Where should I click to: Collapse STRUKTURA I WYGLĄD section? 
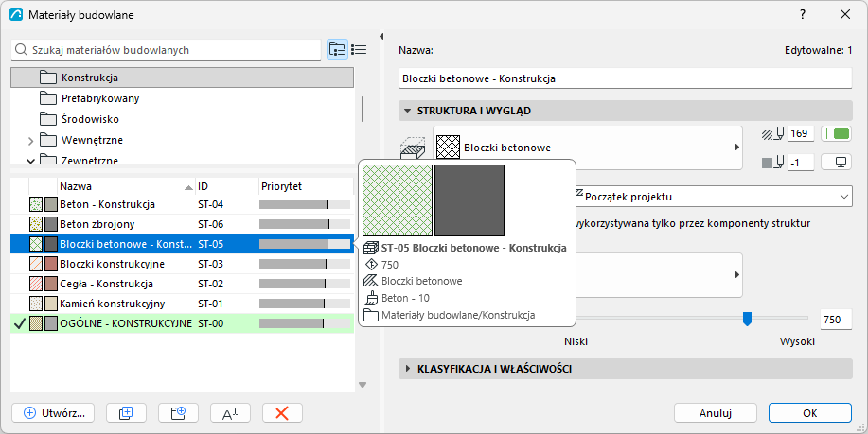point(408,111)
